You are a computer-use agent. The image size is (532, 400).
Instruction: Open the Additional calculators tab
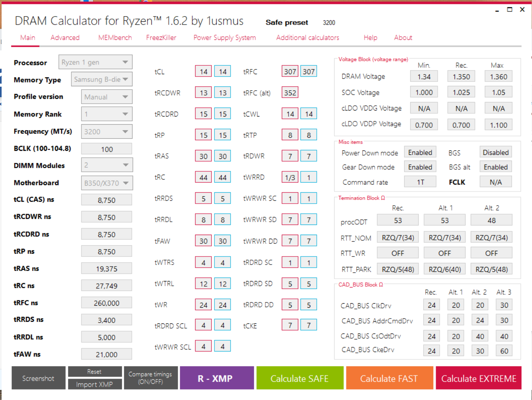coord(308,37)
